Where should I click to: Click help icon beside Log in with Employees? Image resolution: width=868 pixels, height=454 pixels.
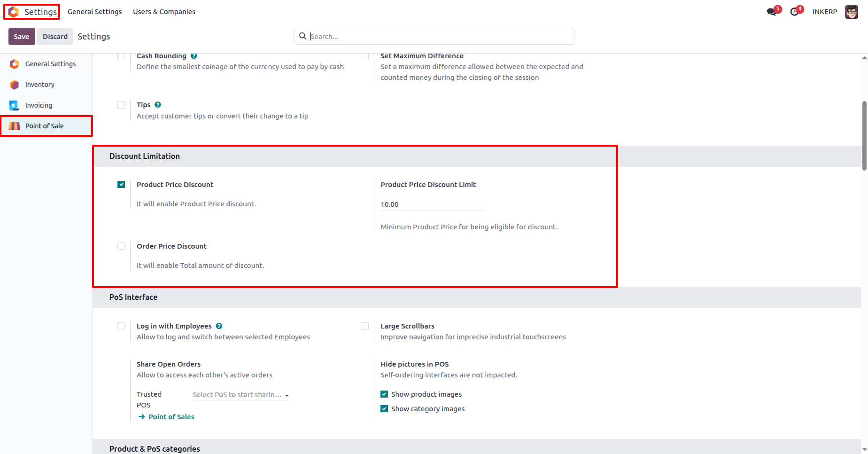219,326
